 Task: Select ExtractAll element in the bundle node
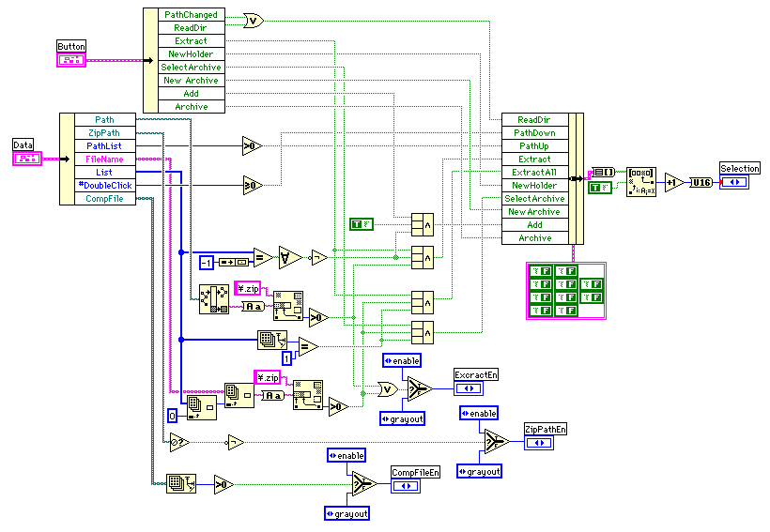click(x=534, y=173)
